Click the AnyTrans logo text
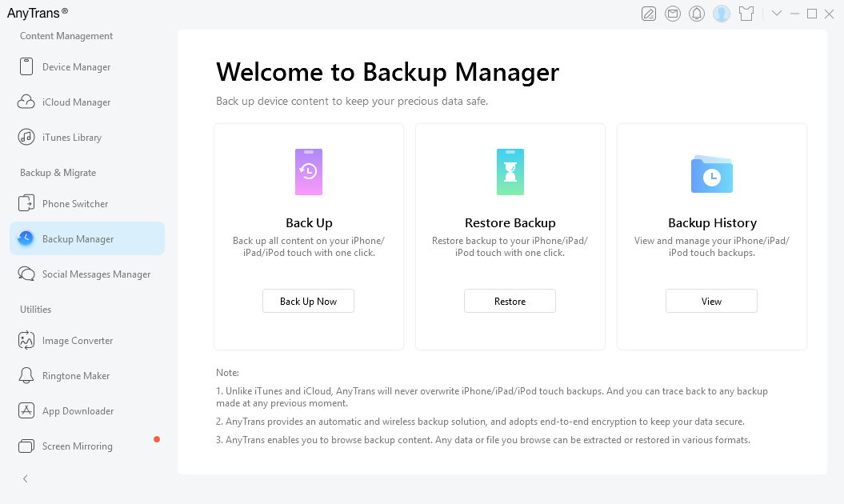Screen dimensions: 844x504 point(37,13)
